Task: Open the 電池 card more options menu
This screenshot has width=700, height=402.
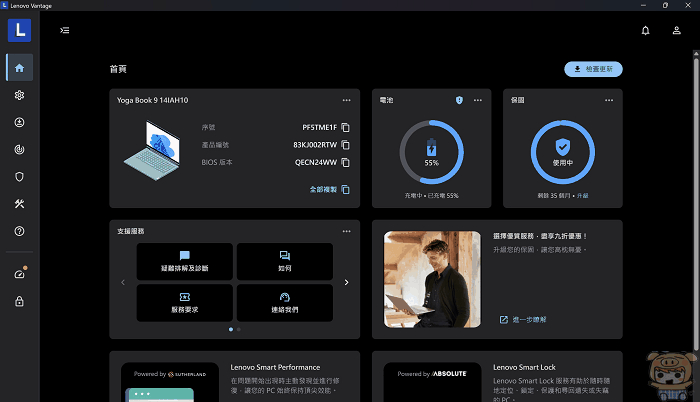Action: pos(478,101)
